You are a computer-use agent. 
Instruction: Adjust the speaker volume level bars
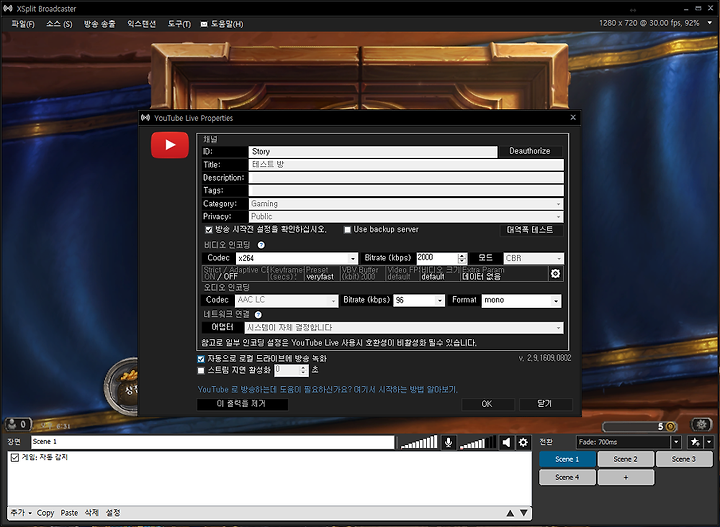click(x=478, y=442)
